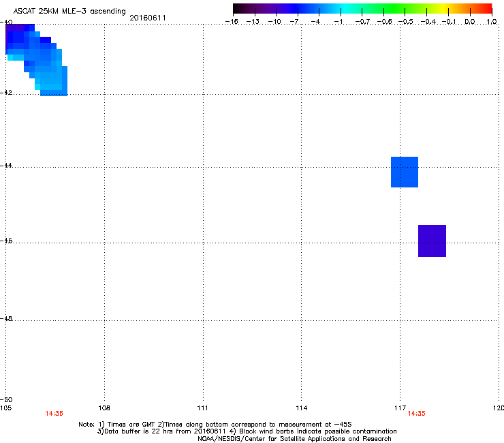Click the -0.5 color scale label
Screen dimensions: 504x443
click(x=406, y=22)
